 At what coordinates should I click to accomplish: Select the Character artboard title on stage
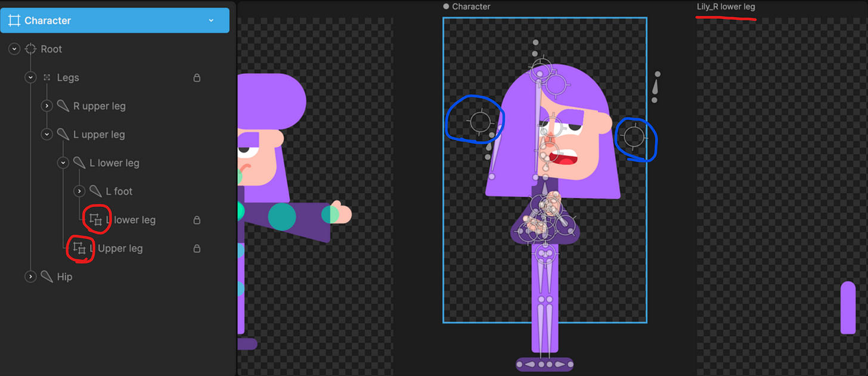471,7
